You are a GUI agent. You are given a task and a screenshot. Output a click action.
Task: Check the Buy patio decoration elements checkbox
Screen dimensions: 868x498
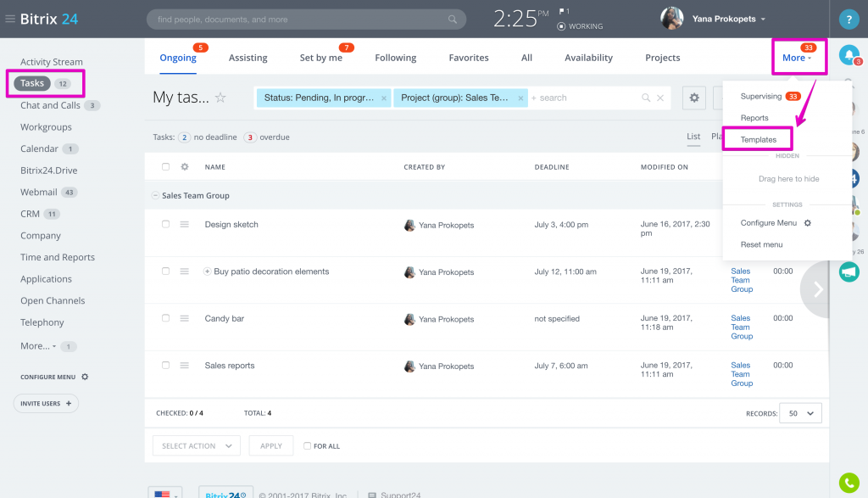pos(165,271)
